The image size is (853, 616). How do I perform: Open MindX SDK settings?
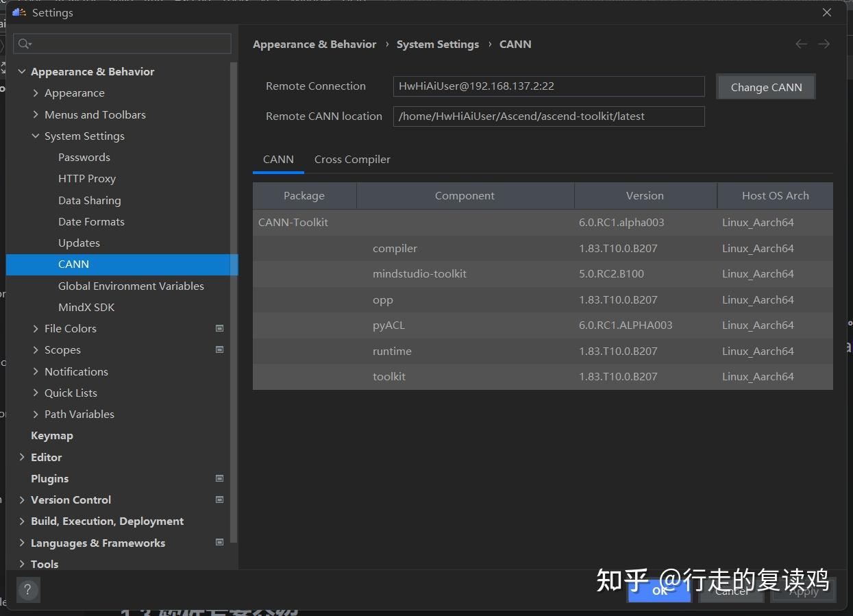tap(86, 307)
